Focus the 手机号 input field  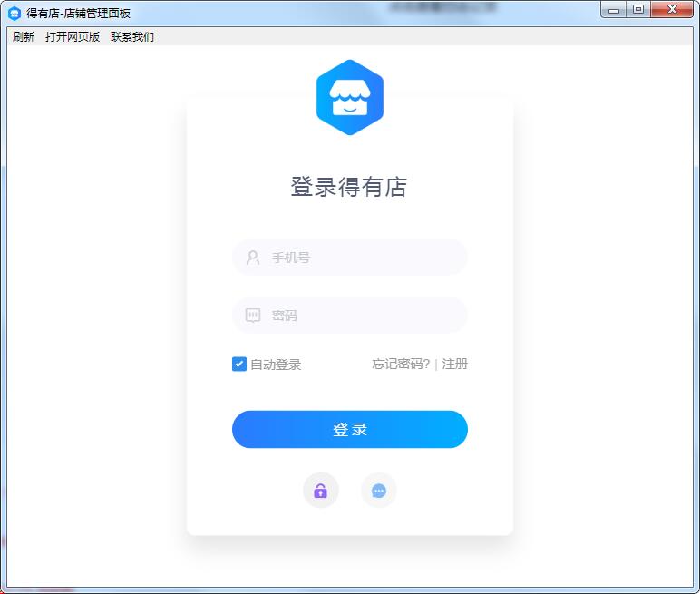click(350, 258)
